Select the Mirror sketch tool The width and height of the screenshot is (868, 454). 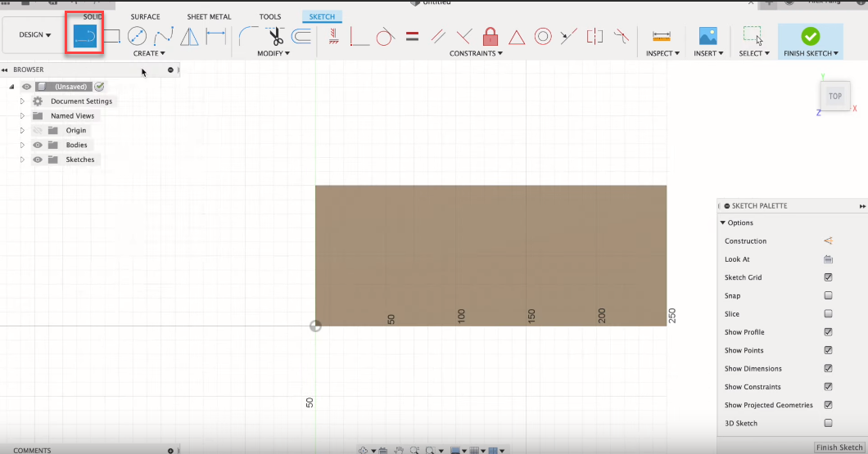(189, 37)
